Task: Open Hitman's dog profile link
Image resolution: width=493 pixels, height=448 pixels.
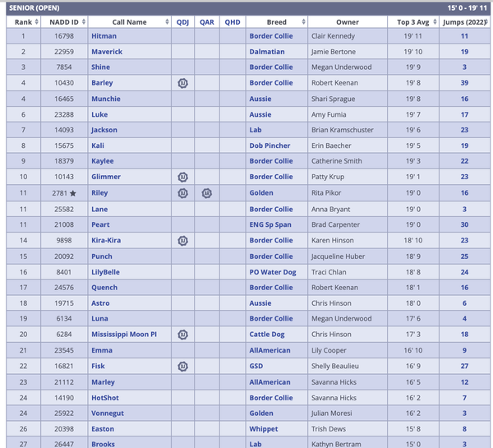Action: (104, 36)
